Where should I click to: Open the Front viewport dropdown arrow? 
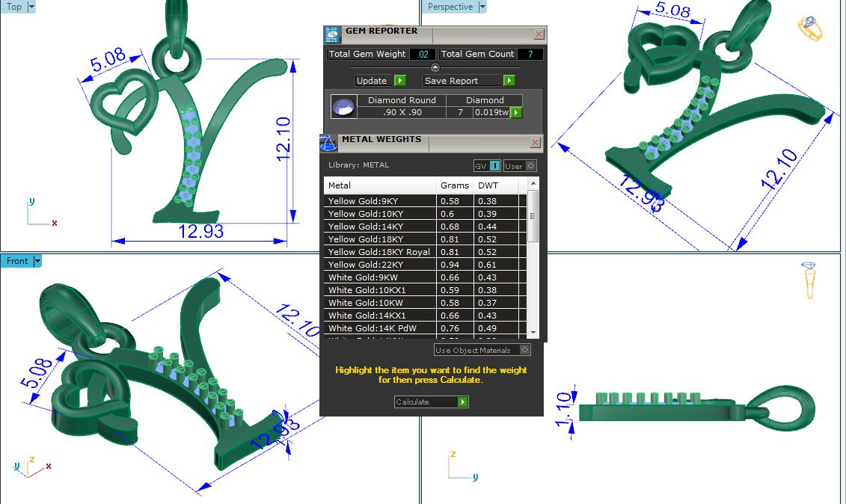click(37, 261)
